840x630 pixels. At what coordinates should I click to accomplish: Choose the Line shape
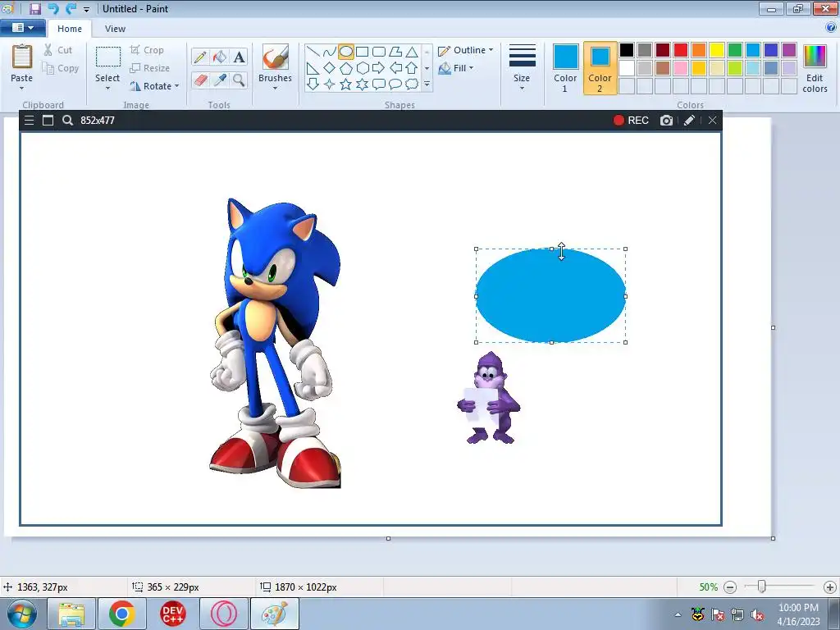(313, 52)
